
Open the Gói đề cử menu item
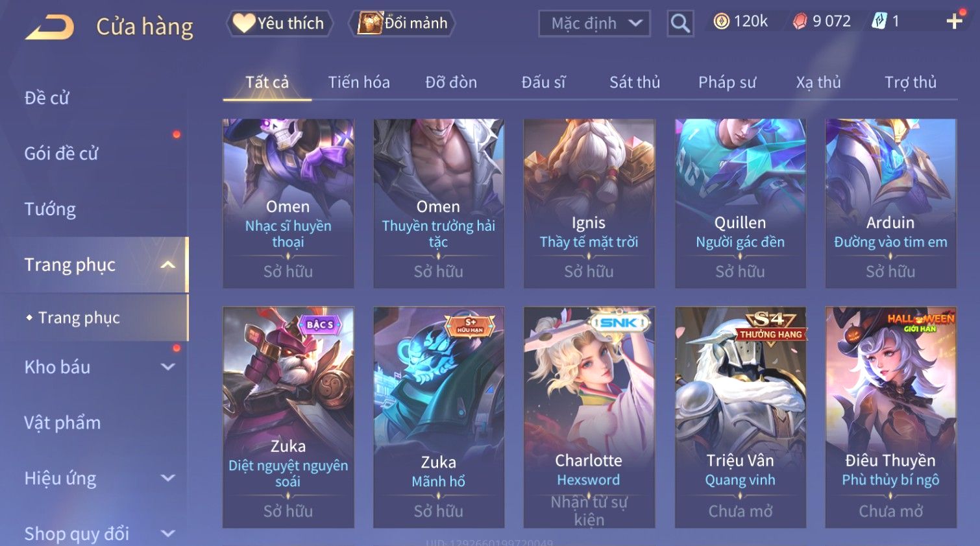pos(61,154)
